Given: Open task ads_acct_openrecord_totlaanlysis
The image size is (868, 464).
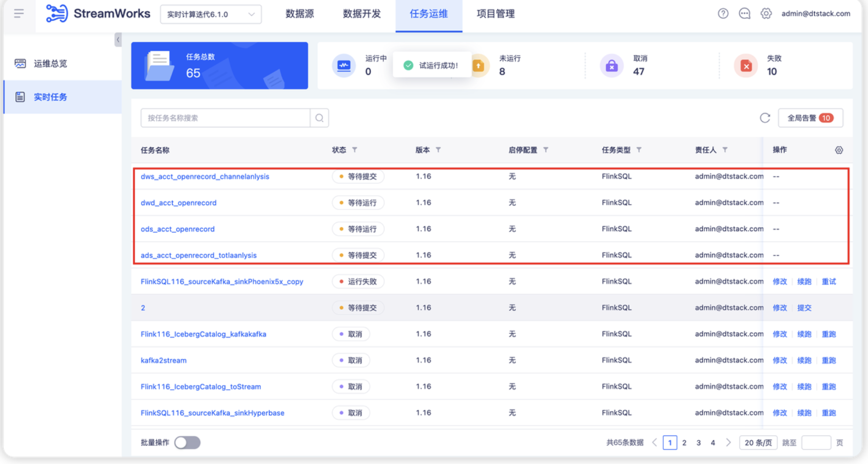Looking at the screenshot, I should (x=198, y=255).
